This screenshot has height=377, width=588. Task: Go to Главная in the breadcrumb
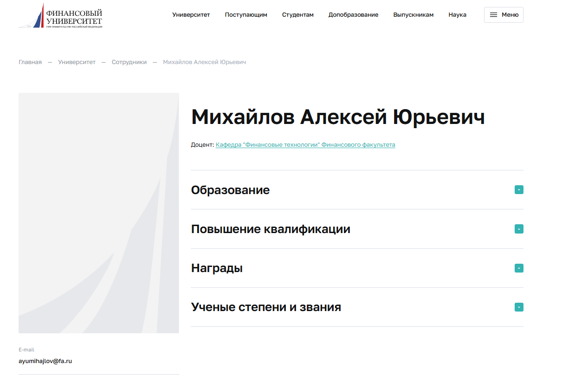pos(30,62)
